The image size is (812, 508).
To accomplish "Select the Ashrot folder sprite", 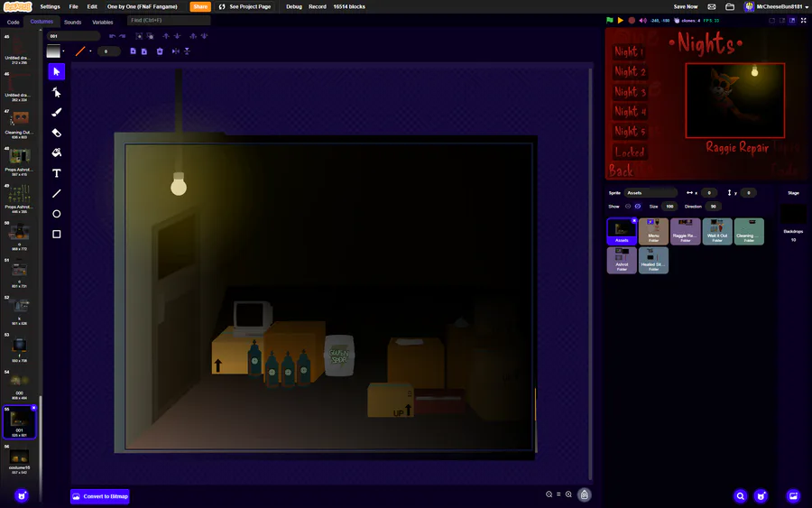I will tap(622, 260).
